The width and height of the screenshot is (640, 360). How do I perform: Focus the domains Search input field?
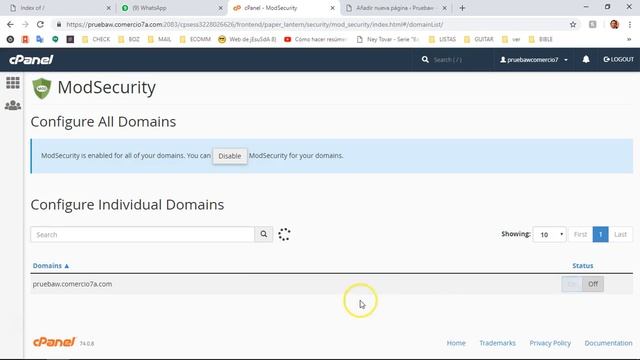click(142, 234)
